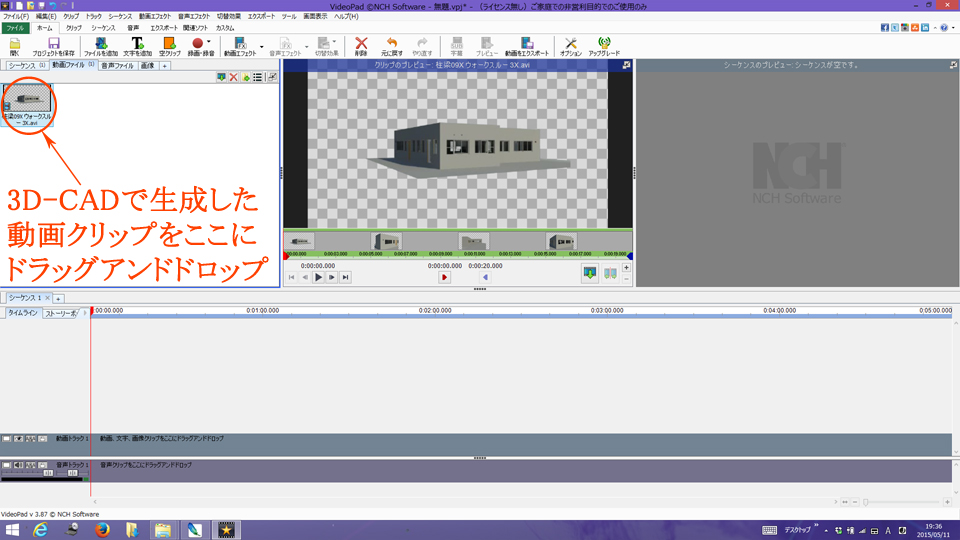
Task: Add clip to sequence with green arrow icon
Action: (590, 273)
